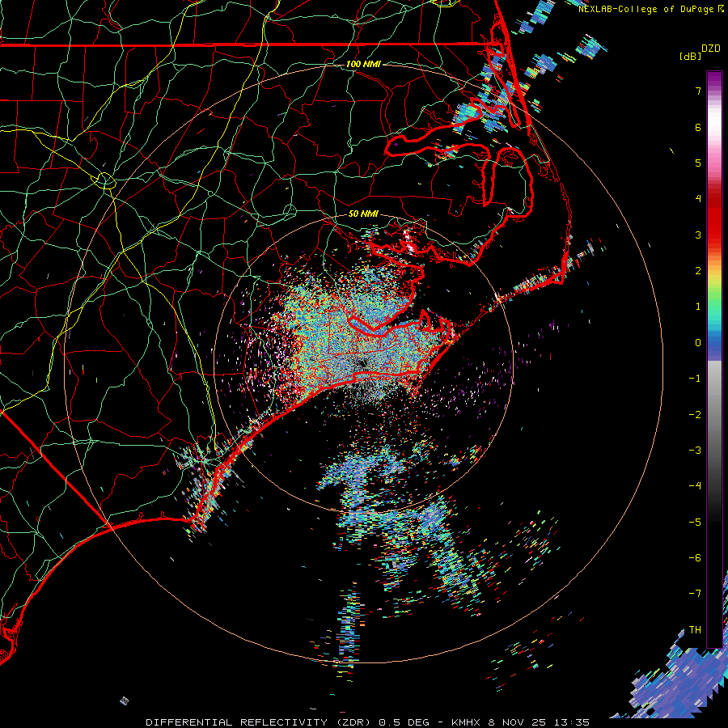Click the 4 value on color scale
This screenshot has width=728, height=728.
click(x=698, y=199)
